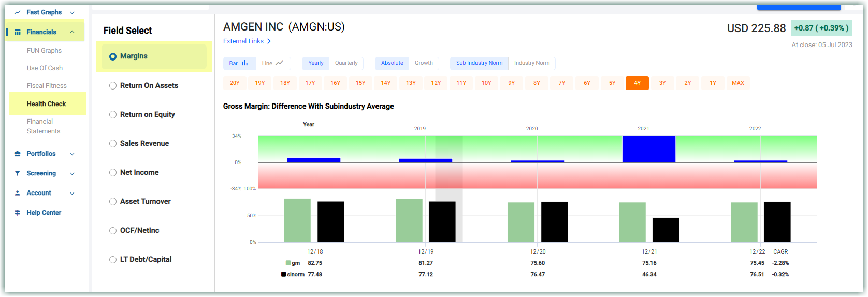Image resolution: width=868 pixels, height=297 pixels.
Task: Click the selected 4Y range button
Action: coord(637,83)
